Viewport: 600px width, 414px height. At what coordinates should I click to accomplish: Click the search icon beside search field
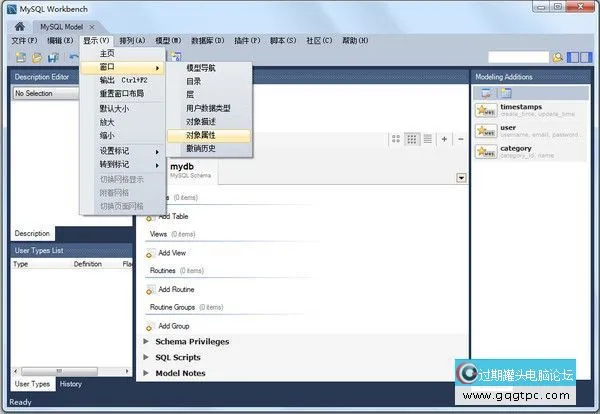coord(558,57)
